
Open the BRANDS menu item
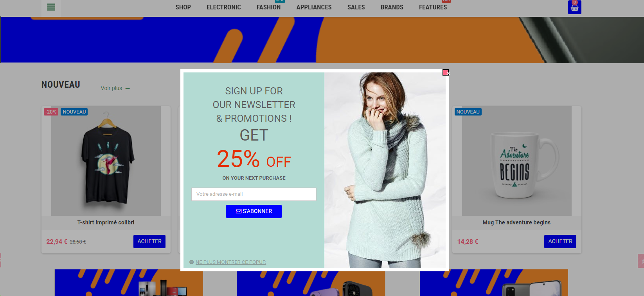(x=392, y=7)
